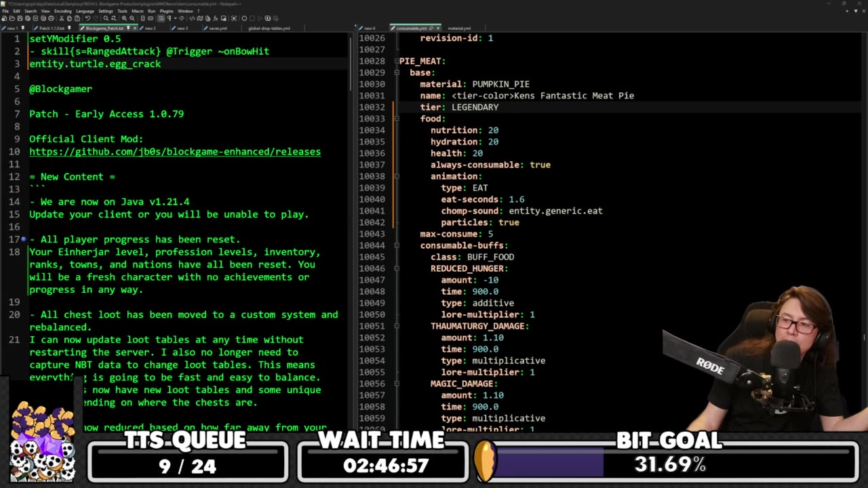This screenshot has height=488, width=868.
Task: Open the Encoding menu
Action: pos(62,11)
